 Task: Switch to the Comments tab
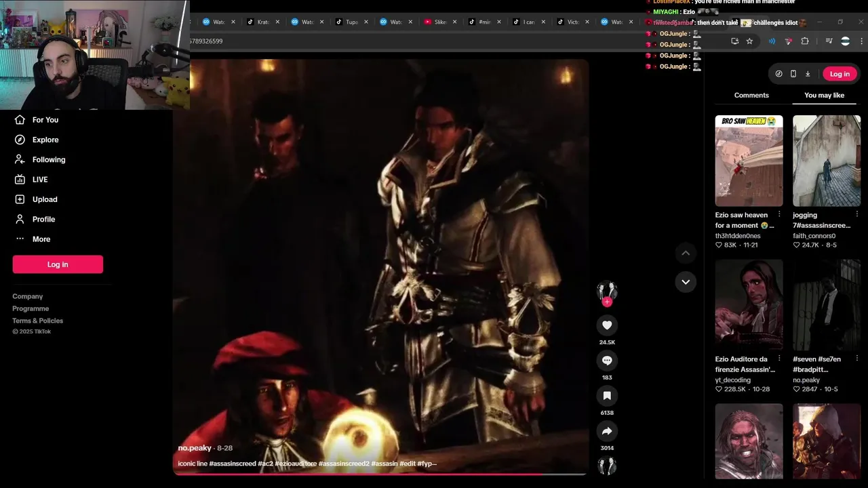[751, 96]
